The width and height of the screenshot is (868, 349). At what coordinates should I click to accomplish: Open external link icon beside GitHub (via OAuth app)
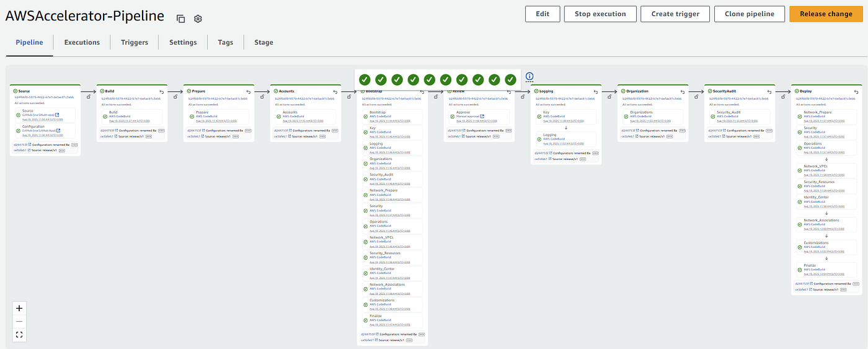click(57, 115)
